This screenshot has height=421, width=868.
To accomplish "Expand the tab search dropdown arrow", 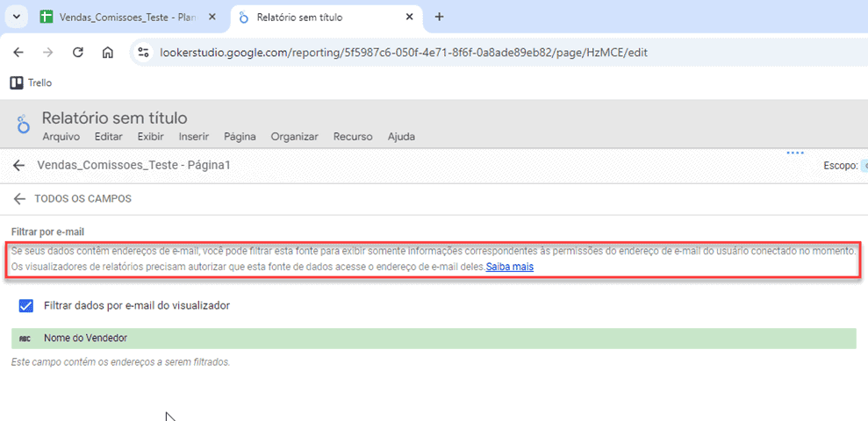I will coord(16,17).
